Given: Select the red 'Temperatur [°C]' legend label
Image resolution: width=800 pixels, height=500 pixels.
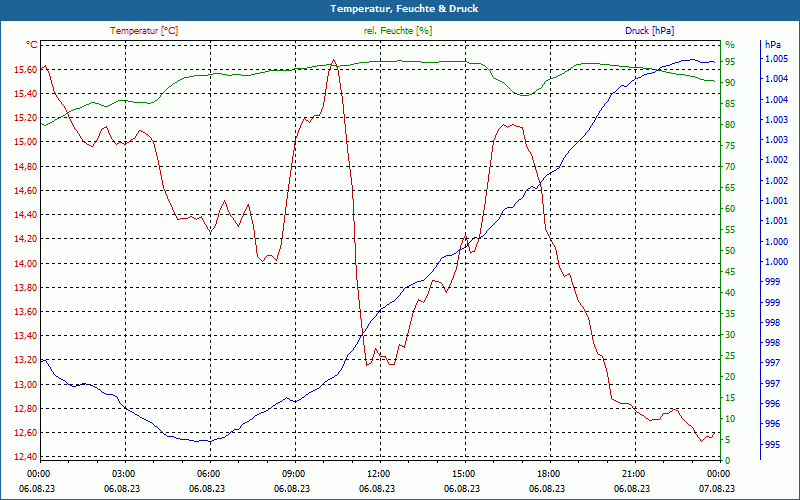Looking at the screenshot, I should coord(144,31).
